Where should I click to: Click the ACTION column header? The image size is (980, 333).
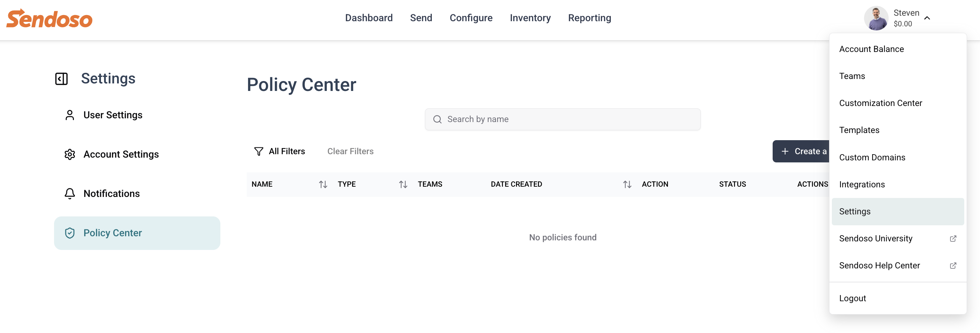click(x=655, y=184)
